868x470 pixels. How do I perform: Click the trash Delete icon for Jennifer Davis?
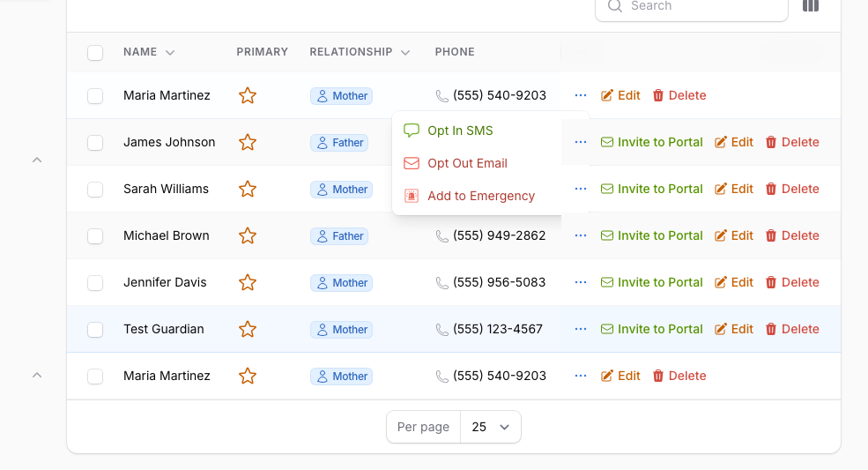tap(771, 283)
